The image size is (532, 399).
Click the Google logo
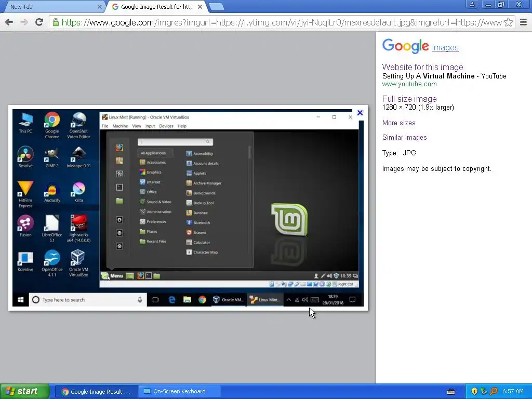click(x=406, y=46)
